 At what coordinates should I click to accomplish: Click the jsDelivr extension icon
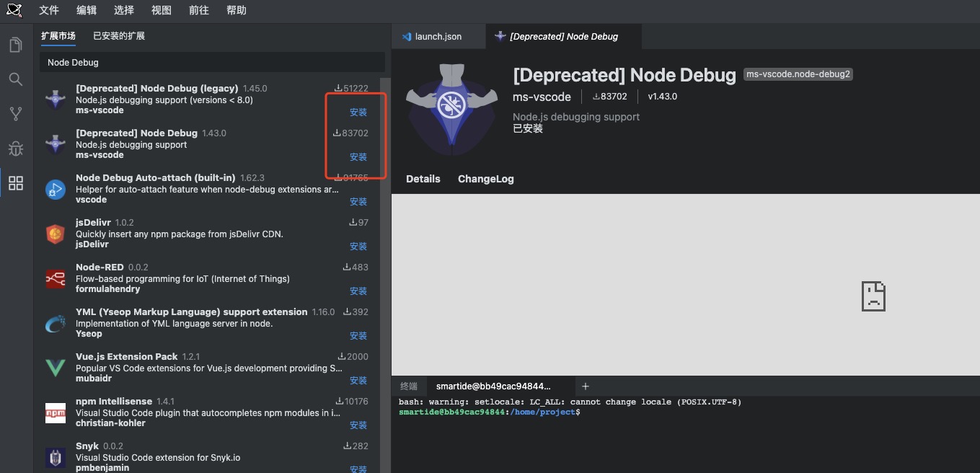pos(56,234)
